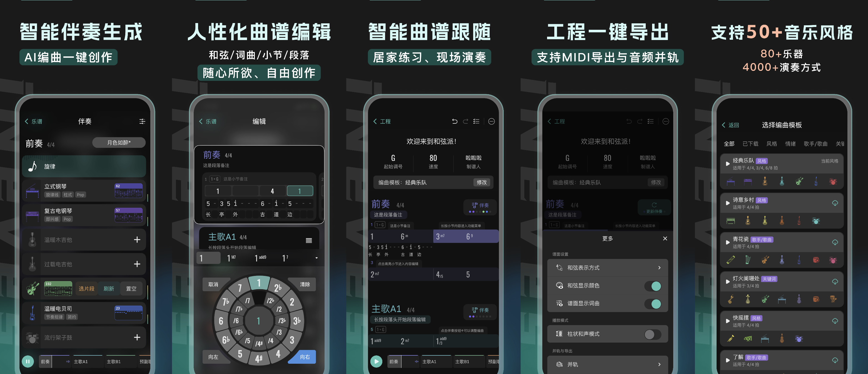The width and height of the screenshot is (868, 374).
Task: Select 风格 (Style) filter tab
Action: (770, 145)
